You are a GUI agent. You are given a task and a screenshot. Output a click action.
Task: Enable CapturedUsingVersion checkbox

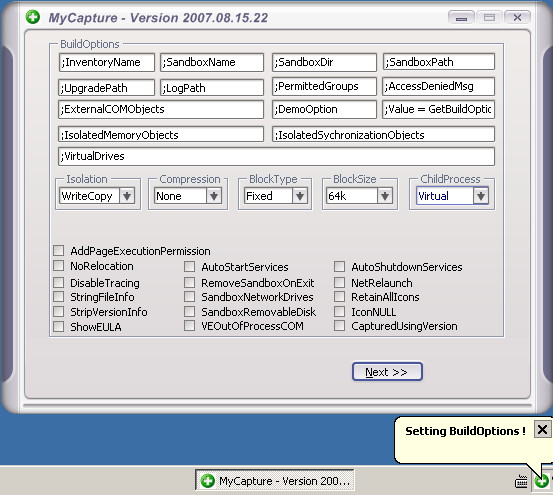(x=339, y=325)
